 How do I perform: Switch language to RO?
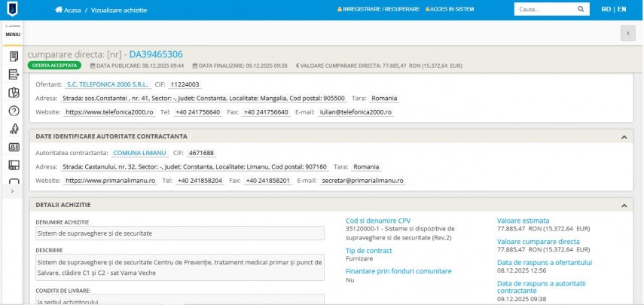606,9
